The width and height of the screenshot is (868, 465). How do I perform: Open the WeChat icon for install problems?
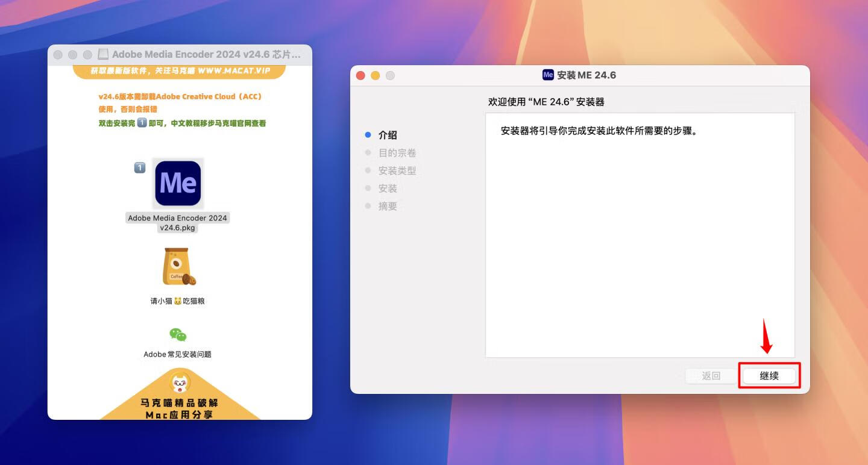(x=178, y=335)
